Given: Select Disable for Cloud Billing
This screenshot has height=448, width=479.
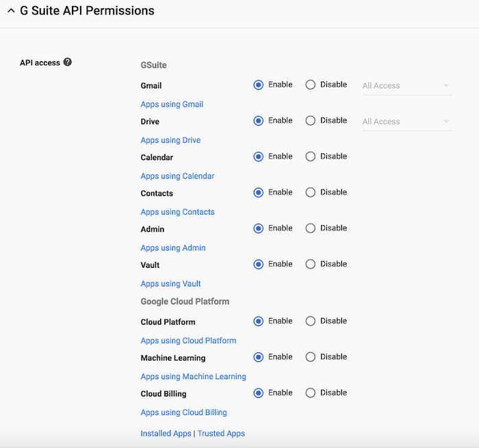Looking at the screenshot, I should [x=311, y=393].
